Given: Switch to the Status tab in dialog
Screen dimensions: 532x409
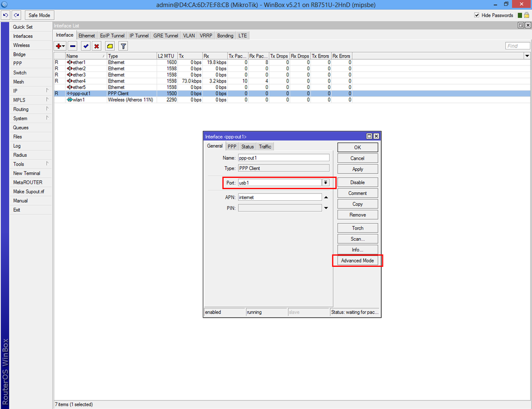Looking at the screenshot, I should coord(247,146).
